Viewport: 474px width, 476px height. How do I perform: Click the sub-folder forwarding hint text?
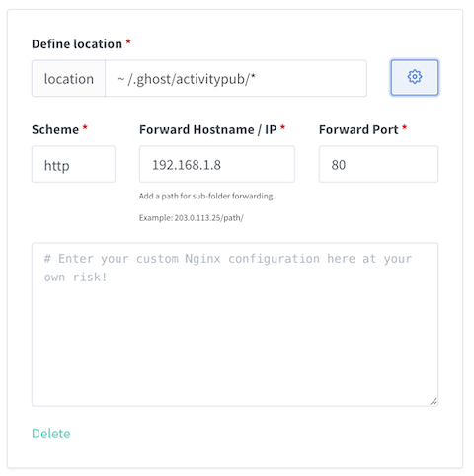[x=206, y=196]
